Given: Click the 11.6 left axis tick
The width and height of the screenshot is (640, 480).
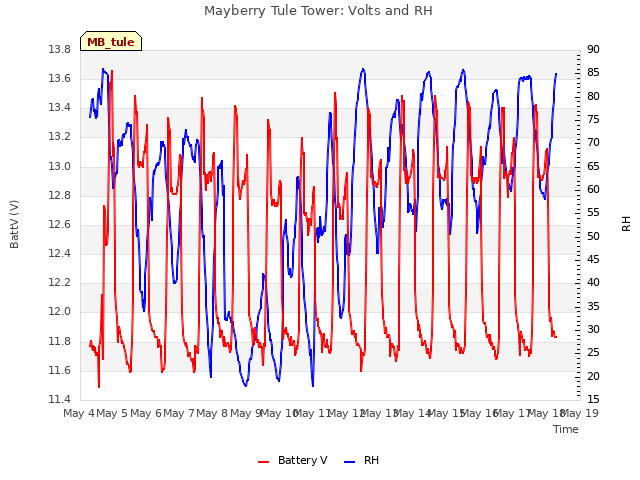Looking at the screenshot, I should click(60, 370).
